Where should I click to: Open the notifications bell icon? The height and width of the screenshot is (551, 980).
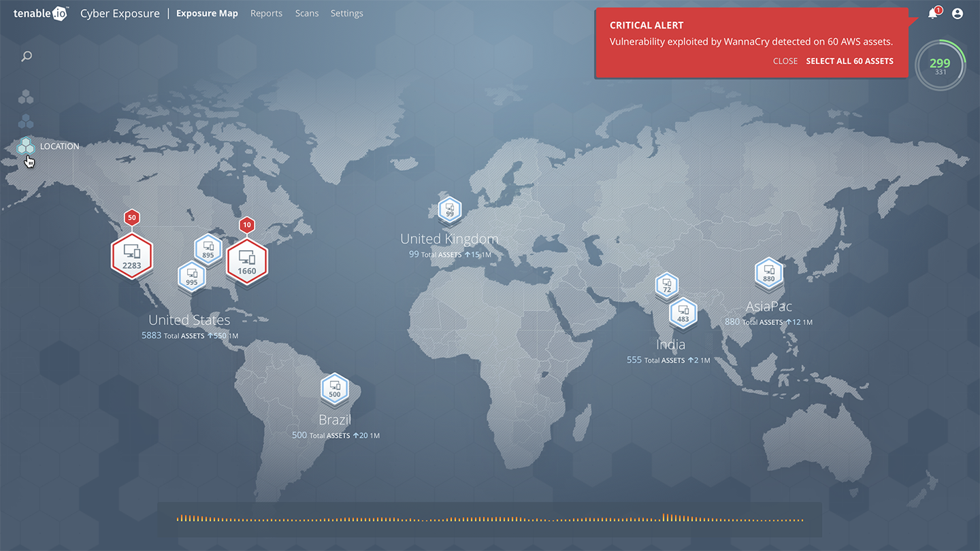tap(933, 14)
